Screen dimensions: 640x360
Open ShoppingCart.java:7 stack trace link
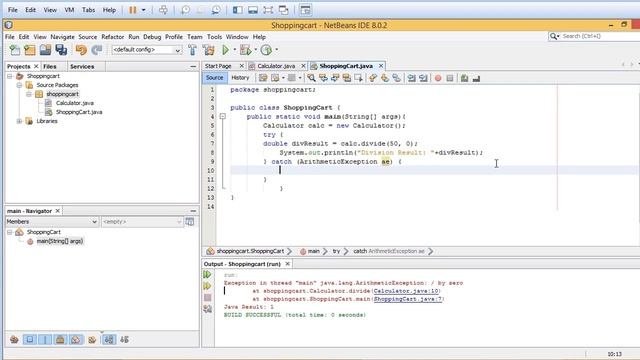click(x=408, y=299)
